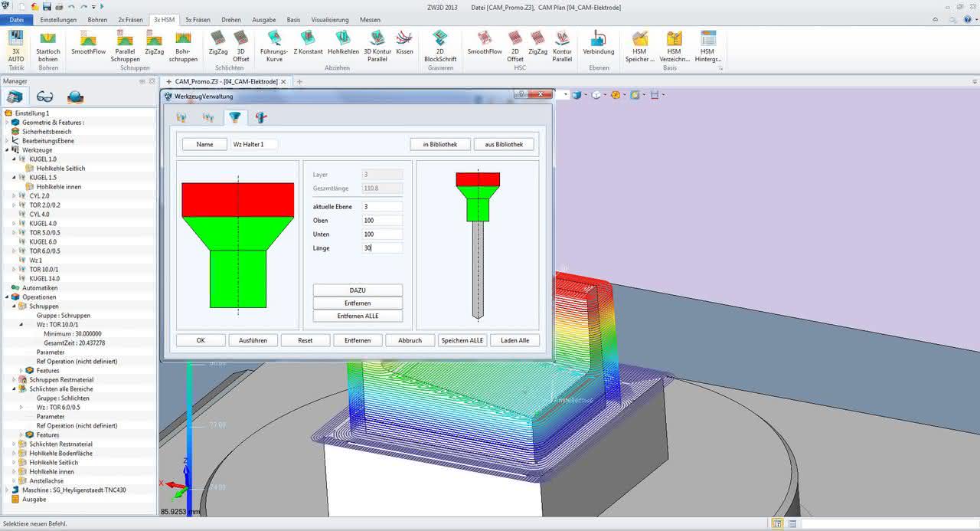Expand Hohlkehle Bodenfläche operation node
This screenshot has width=980, height=531.
tap(14, 454)
